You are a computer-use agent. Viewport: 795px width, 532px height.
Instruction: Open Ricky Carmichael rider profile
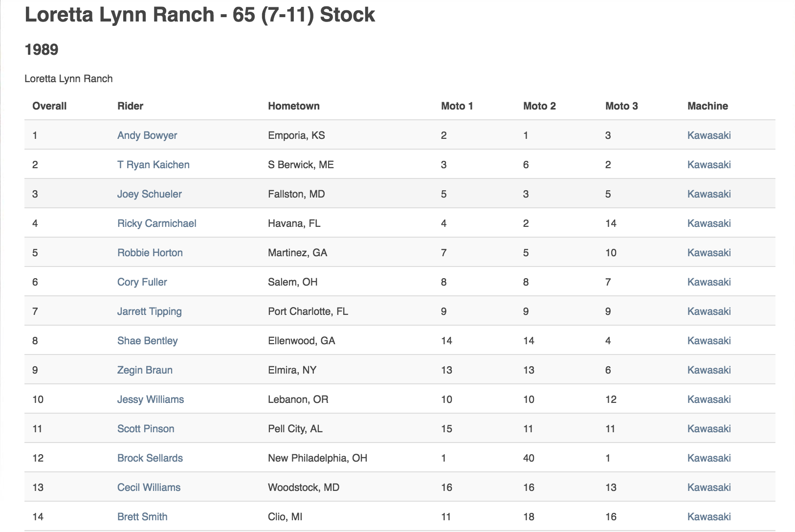pyautogui.click(x=157, y=223)
